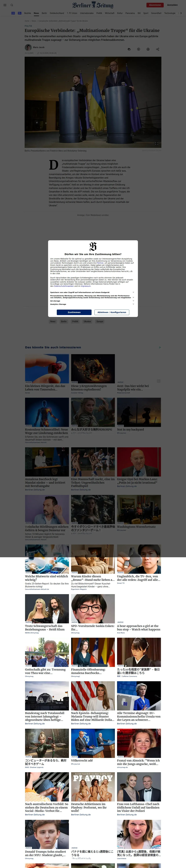Expand the 'Ad storage' consent row
This screenshot has width=186, height=868.
[92, 301]
